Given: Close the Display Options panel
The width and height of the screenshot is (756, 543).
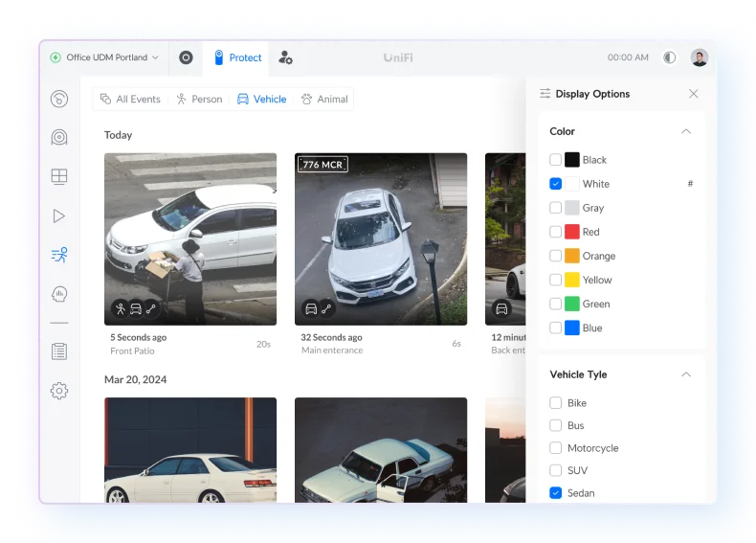Looking at the screenshot, I should (694, 94).
